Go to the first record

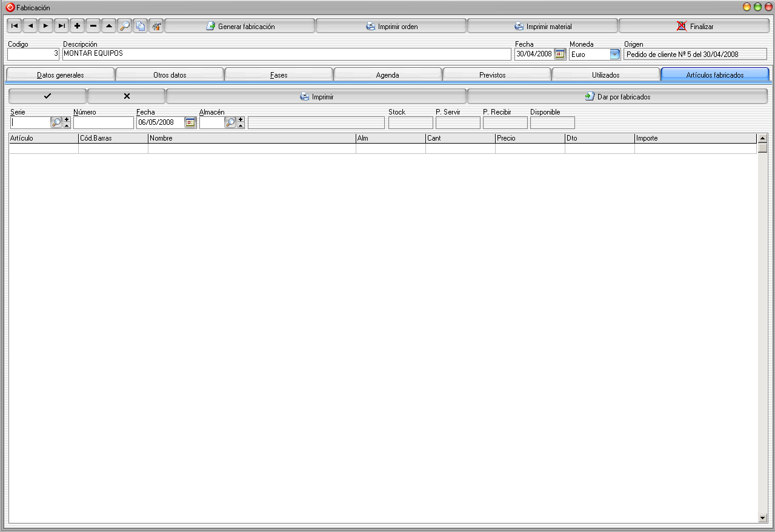[15, 26]
